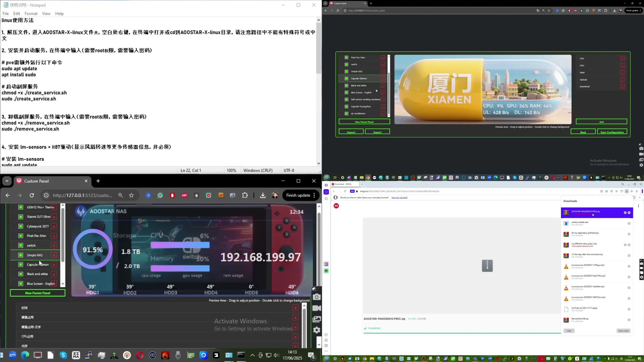644x362 pixels.
Task: Click the screenshot camera icon beside AOOSTAR NAS preview
Action: [x=317, y=297]
